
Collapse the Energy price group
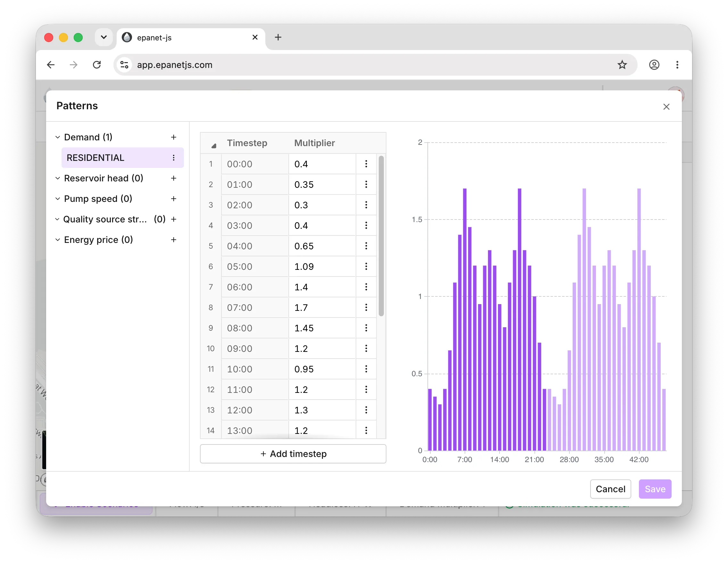coord(58,240)
